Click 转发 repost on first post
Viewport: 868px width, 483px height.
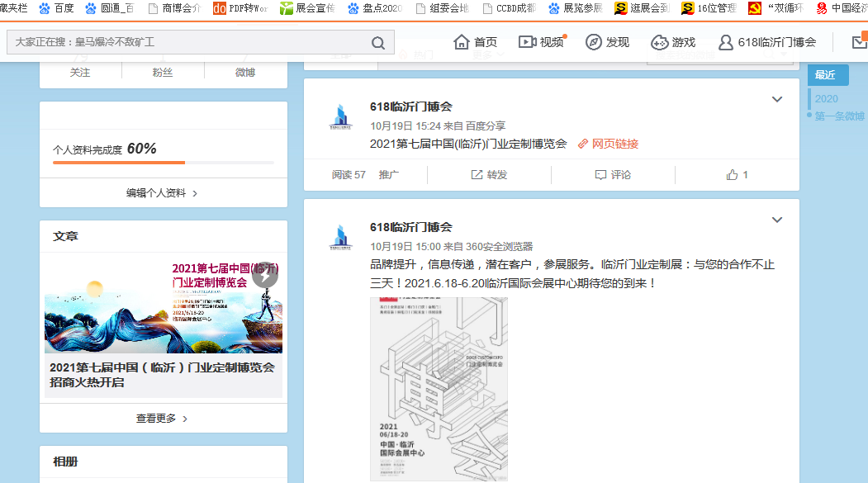(489, 175)
